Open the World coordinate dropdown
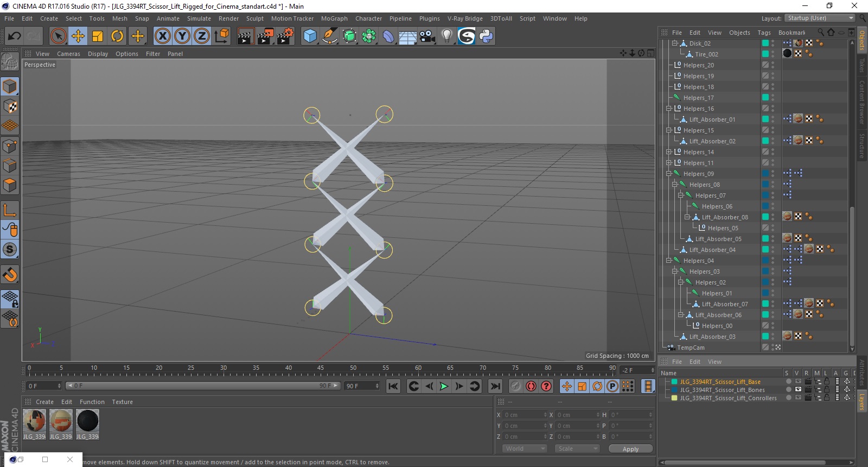 (x=525, y=449)
